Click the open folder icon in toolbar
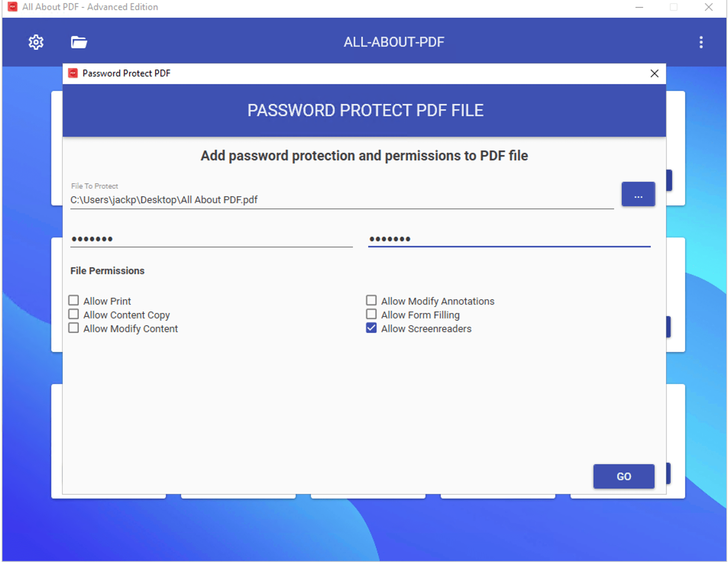 [78, 42]
